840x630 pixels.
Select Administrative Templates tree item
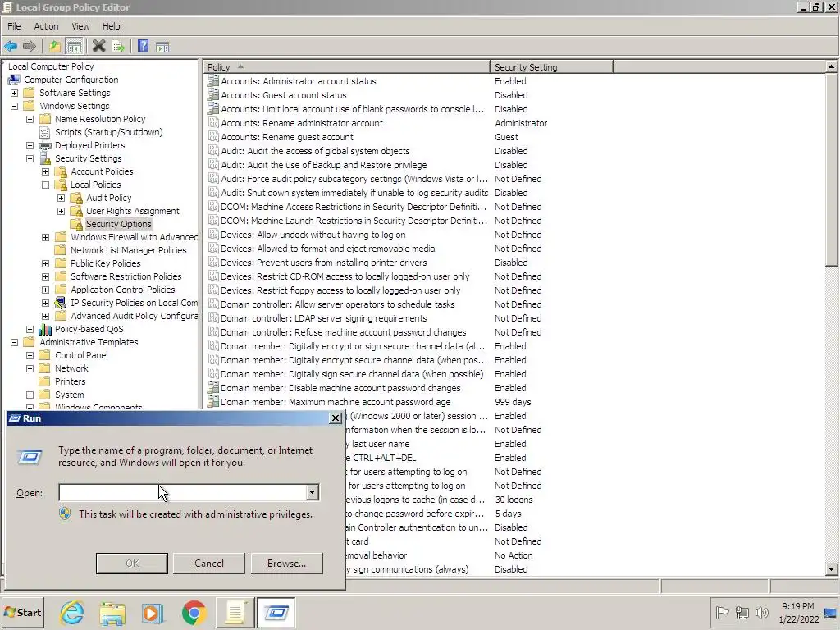pyautogui.click(x=89, y=342)
